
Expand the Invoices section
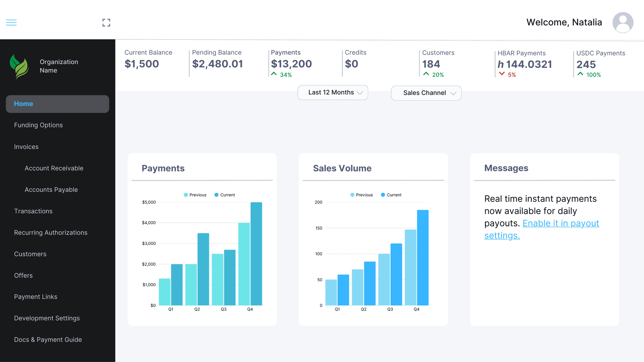pos(26,147)
